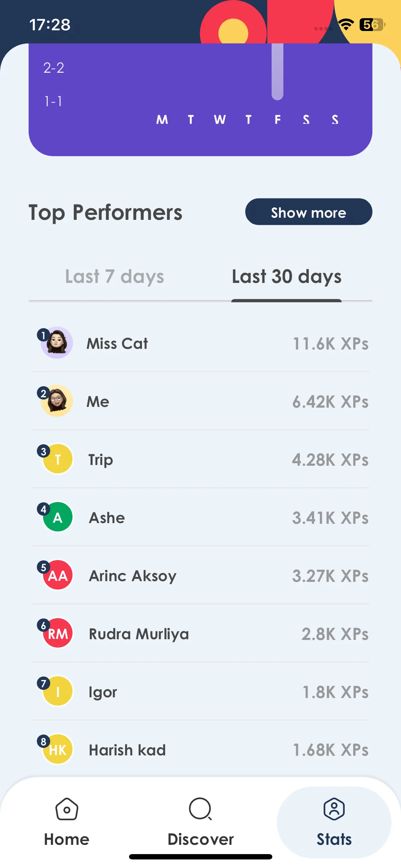This screenshot has height=868, width=401.
Task: Select the Igor 1.8K XPs row
Action: 201,692
